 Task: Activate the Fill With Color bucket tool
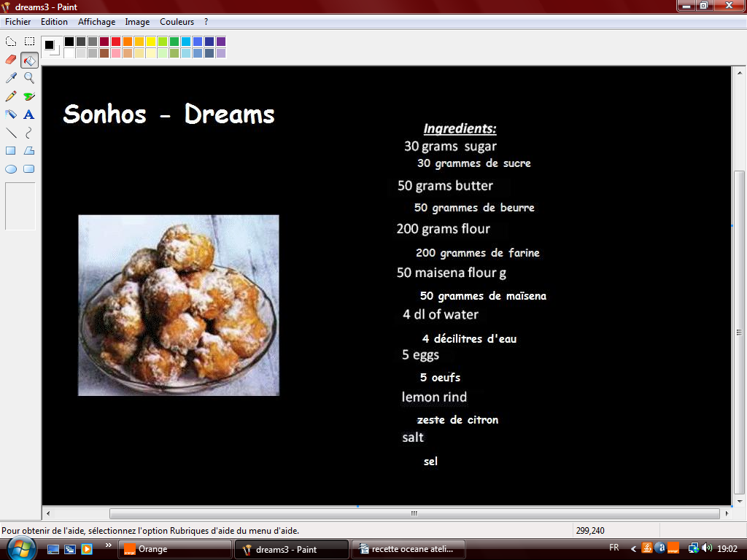point(29,60)
